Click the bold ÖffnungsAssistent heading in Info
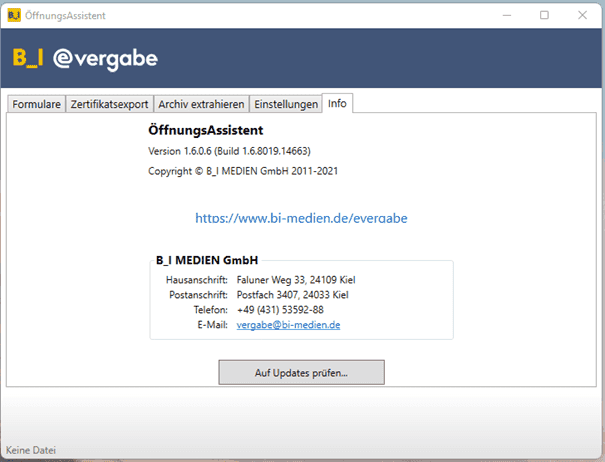This screenshot has width=605, height=462. [205, 130]
